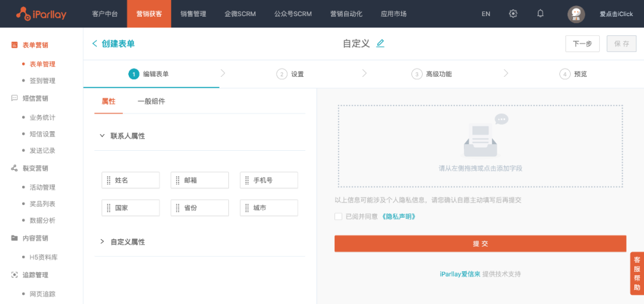Collapse the 联系人属性 section
This screenshot has width=644, height=304.
pyautogui.click(x=102, y=136)
